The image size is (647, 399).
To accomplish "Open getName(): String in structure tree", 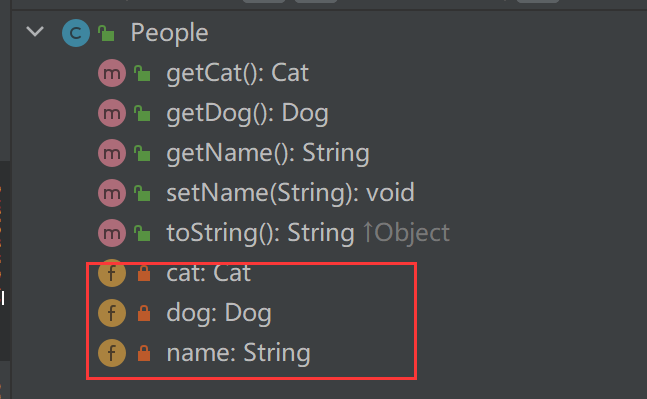I will (268, 153).
